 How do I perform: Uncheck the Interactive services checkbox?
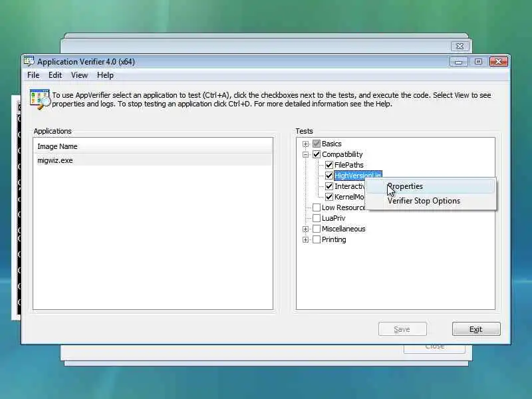pyautogui.click(x=329, y=186)
